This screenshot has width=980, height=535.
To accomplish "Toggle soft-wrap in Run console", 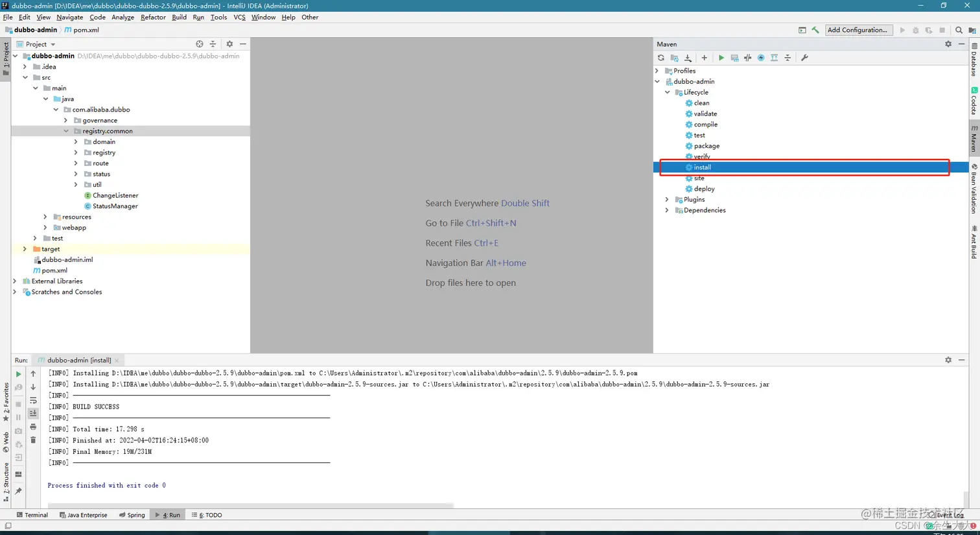I will (33, 401).
